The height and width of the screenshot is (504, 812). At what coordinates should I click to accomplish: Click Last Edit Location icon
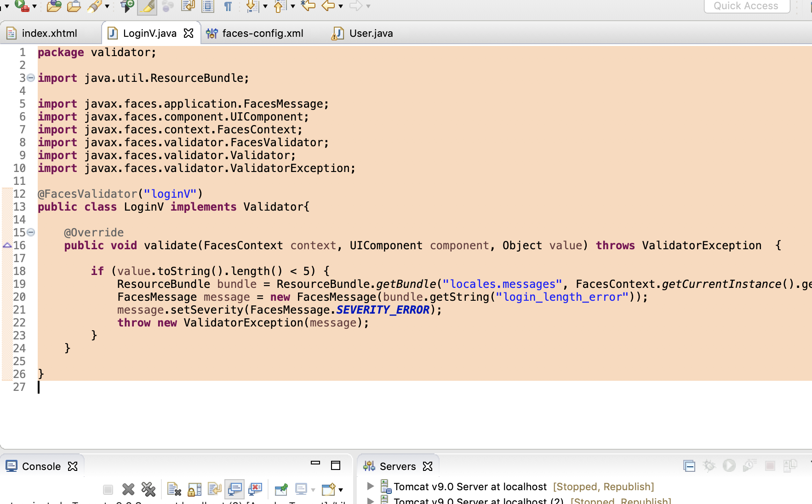tap(308, 6)
